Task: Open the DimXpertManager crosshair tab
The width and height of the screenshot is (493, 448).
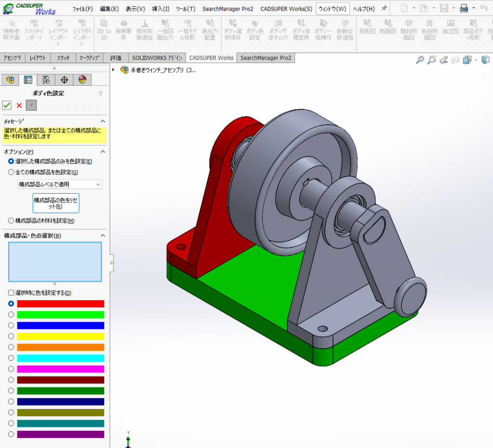Action: point(64,80)
